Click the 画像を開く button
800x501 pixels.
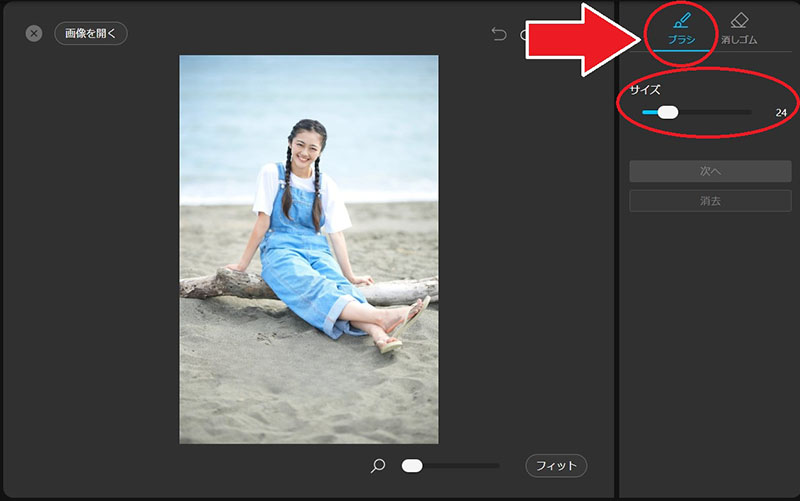point(91,33)
